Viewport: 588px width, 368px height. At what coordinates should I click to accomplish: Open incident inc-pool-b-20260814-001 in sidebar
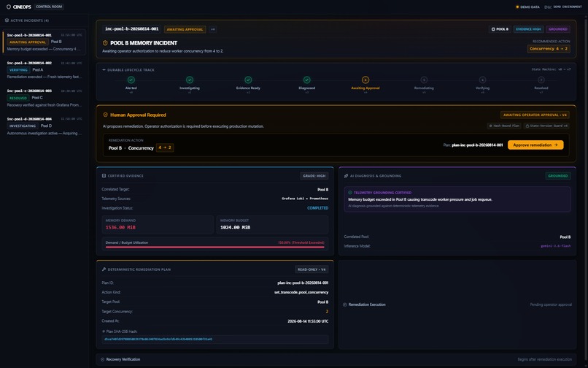45,42
